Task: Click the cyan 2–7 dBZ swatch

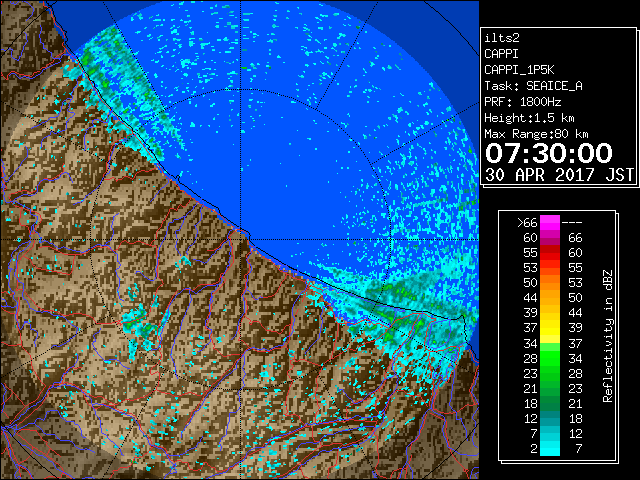Action: pos(550,448)
